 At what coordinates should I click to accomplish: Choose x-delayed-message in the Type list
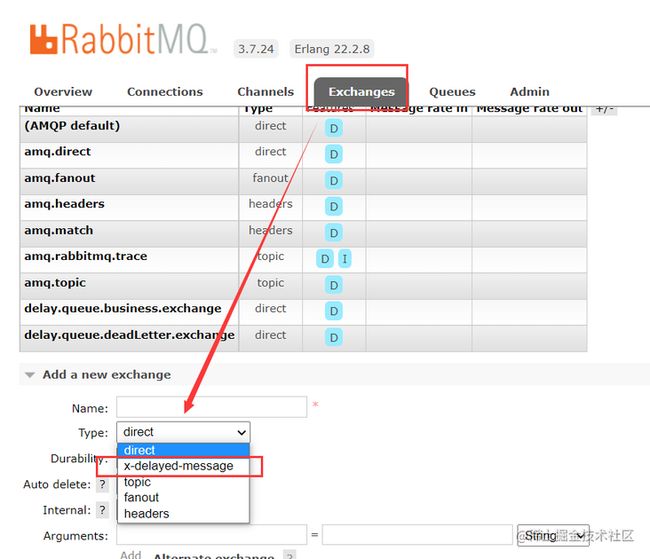point(183,466)
